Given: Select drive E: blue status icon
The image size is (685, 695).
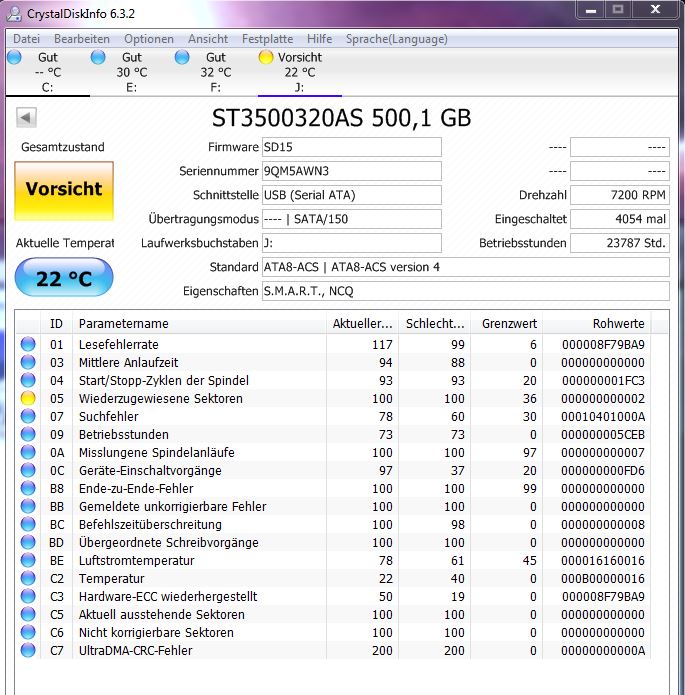Looking at the screenshot, I should (98, 57).
